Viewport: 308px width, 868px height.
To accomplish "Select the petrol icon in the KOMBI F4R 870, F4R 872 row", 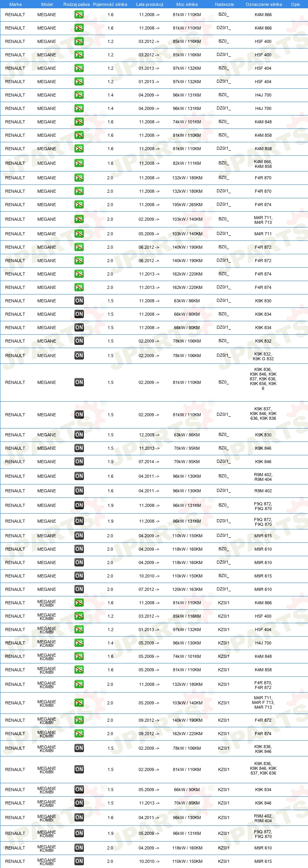I will [79, 684].
